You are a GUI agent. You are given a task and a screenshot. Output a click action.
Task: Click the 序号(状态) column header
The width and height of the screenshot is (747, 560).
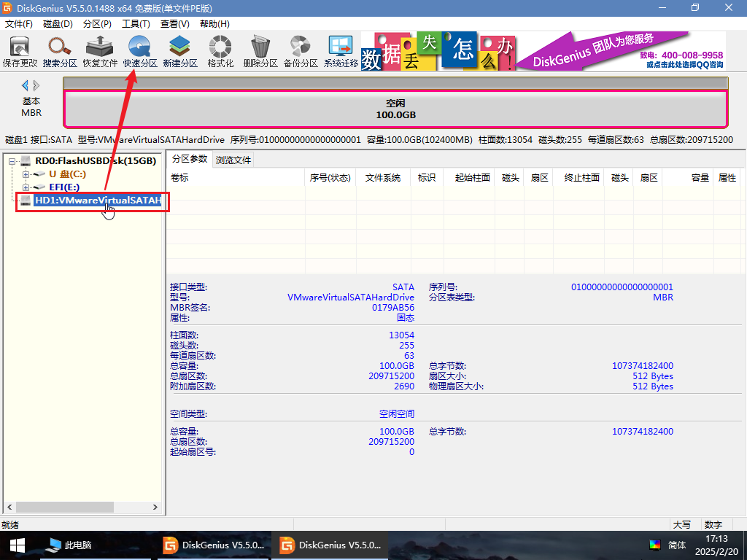click(x=330, y=178)
